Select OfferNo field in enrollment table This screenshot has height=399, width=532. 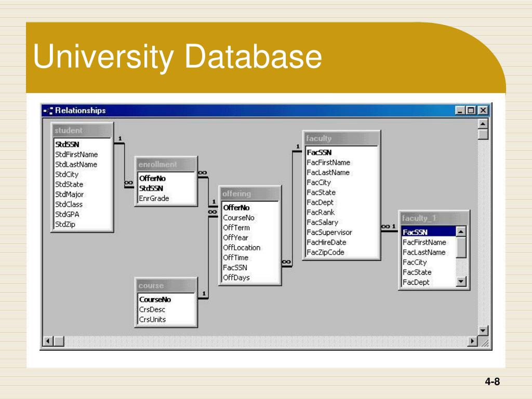pyautogui.click(x=152, y=179)
